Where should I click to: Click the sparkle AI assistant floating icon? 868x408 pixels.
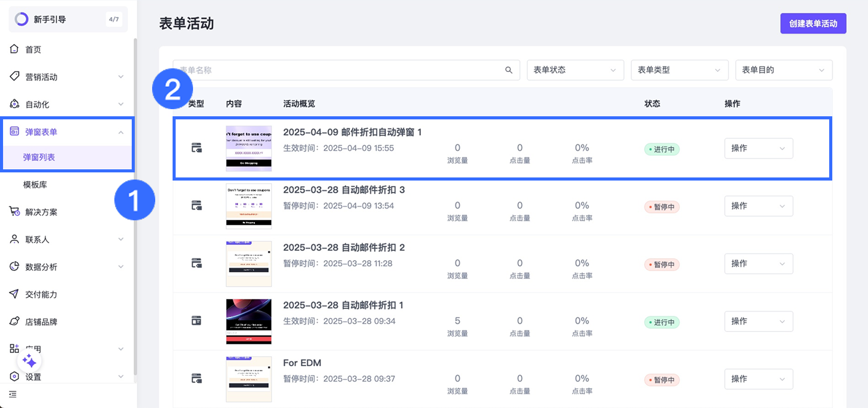(x=29, y=362)
